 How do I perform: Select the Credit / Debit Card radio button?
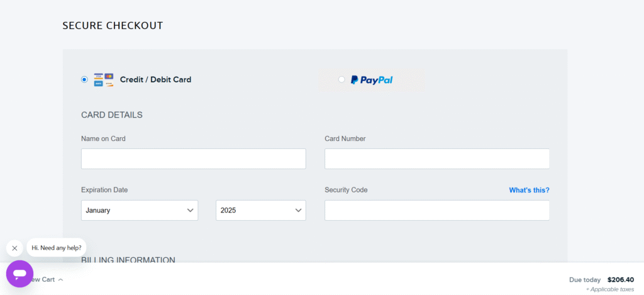[84, 80]
